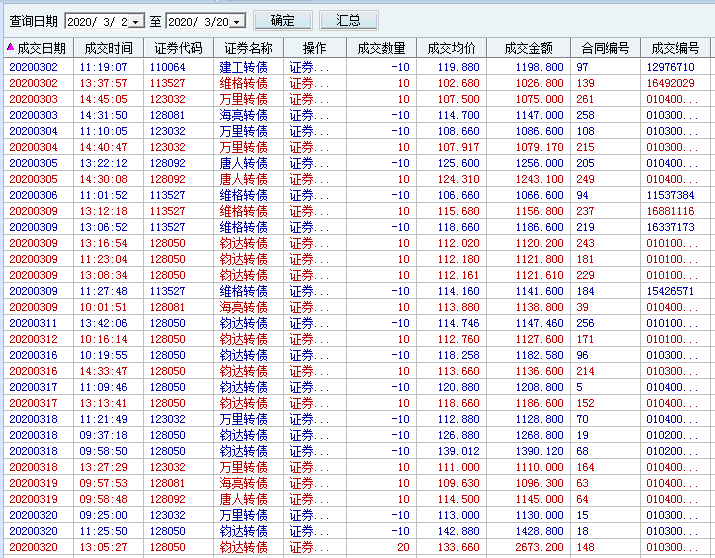The width and height of the screenshot is (715, 558).
Task: Click trade time 13:37:57
Action: [x=103, y=83]
